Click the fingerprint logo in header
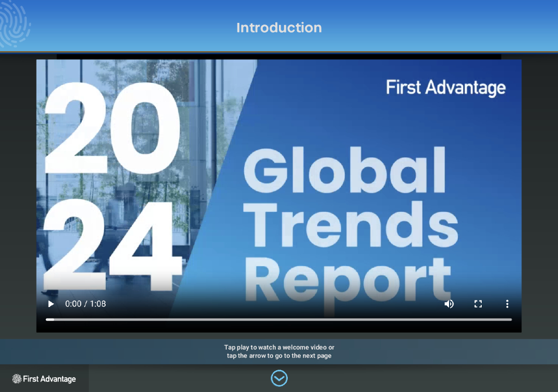This screenshot has width=558, height=392. click(x=15, y=24)
